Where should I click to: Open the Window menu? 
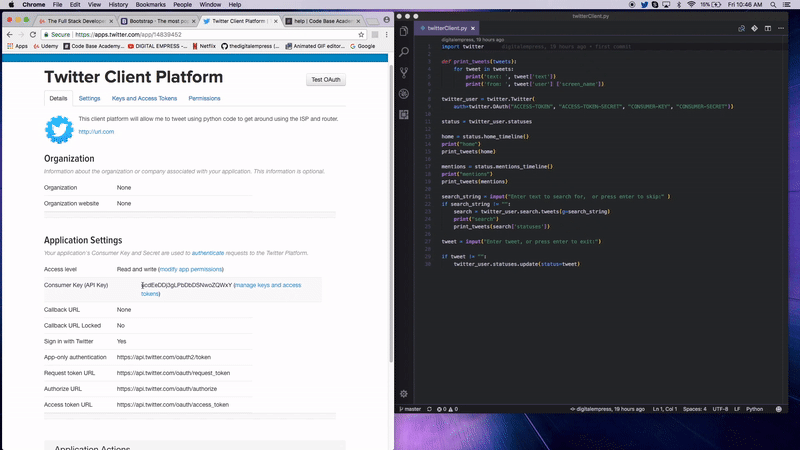(210, 5)
